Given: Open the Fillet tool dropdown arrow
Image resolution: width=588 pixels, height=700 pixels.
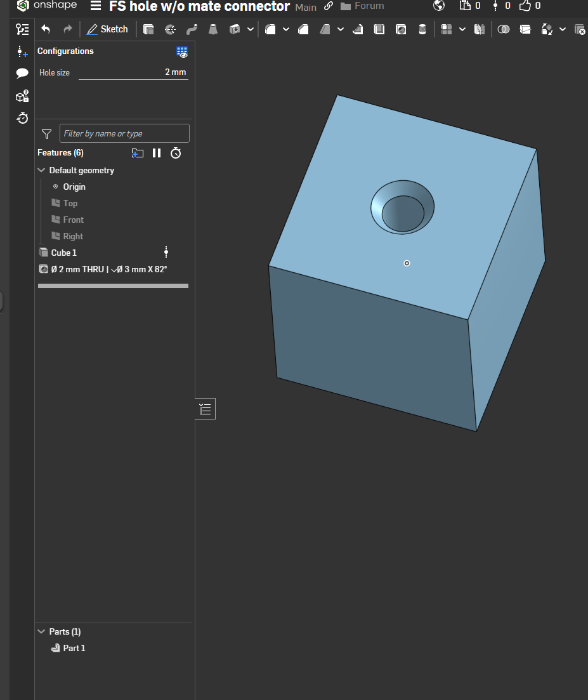Looking at the screenshot, I should (x=286, y=29).
